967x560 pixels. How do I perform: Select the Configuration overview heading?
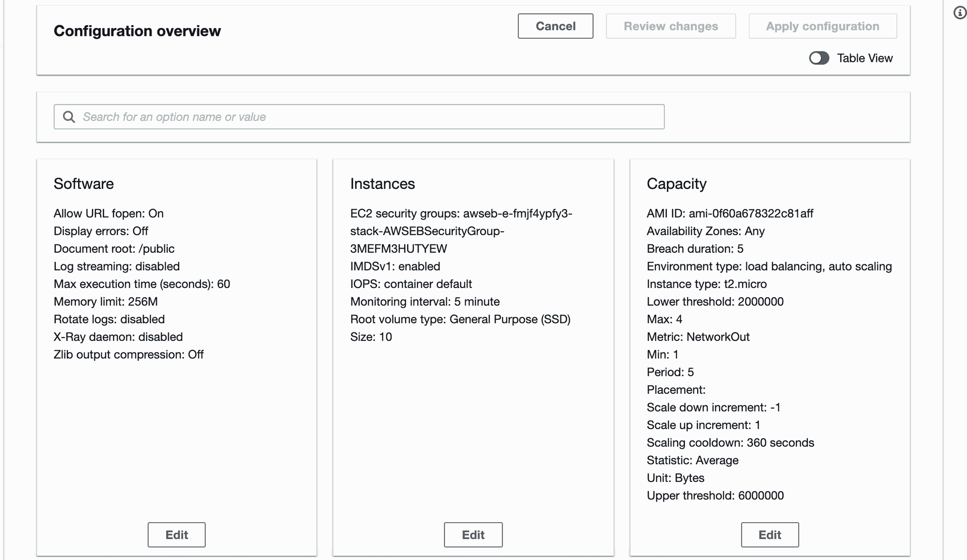pyautogui.click(x=137, y=31)
